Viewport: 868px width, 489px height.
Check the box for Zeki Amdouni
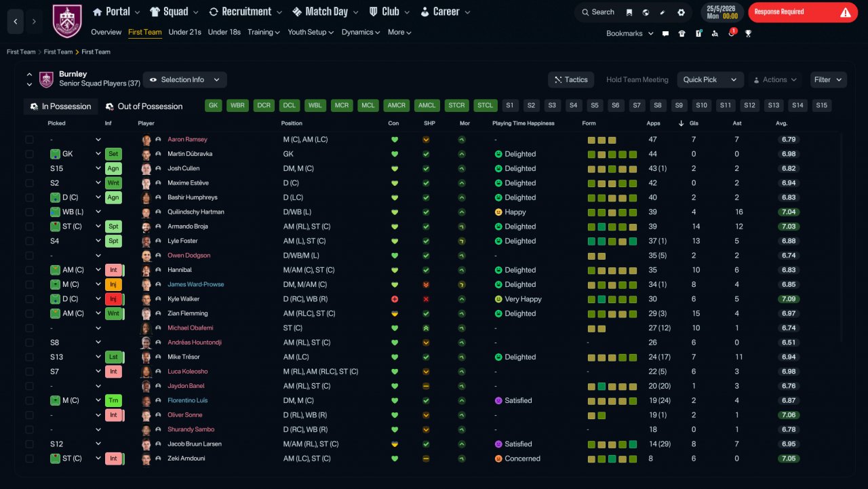click(29, 458)
